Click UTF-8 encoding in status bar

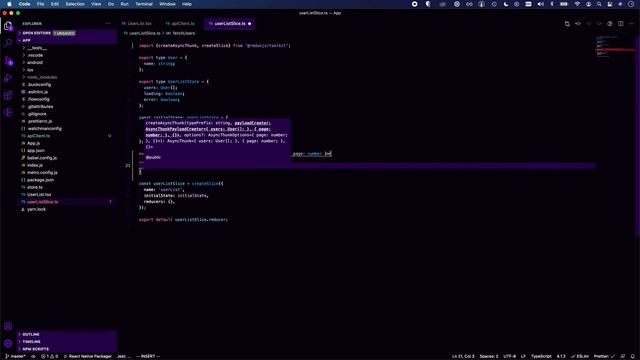509,356
